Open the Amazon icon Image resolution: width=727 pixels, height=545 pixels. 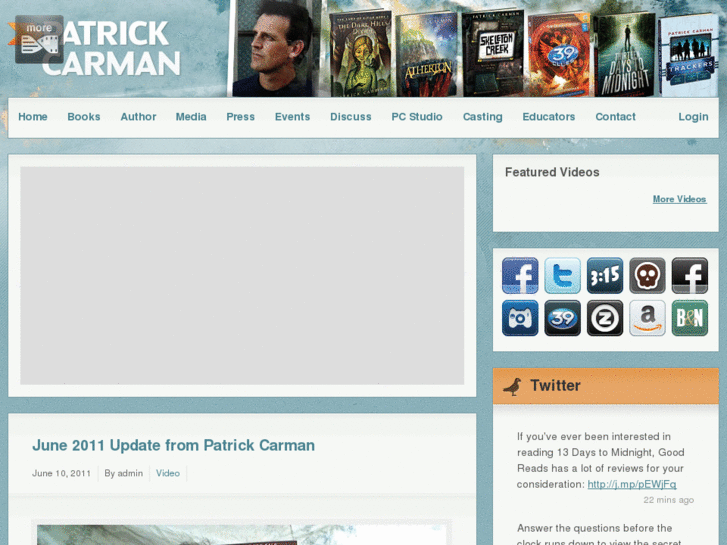(647, 318)
